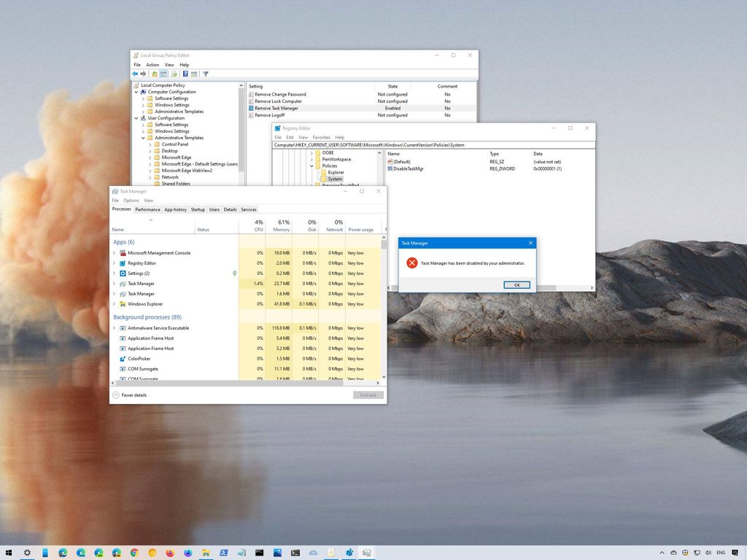The height and width of the screenshot is (560, 747).
Task: Click OK on the Task Manager disabled dialog
Action: pos(516,284)
